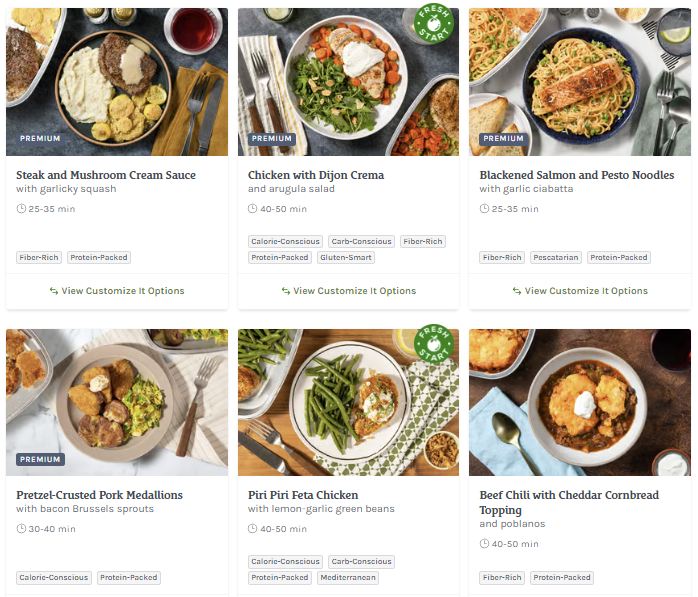Select Pescatarian tag on Blackened Salmon

[x=555, y=257]
